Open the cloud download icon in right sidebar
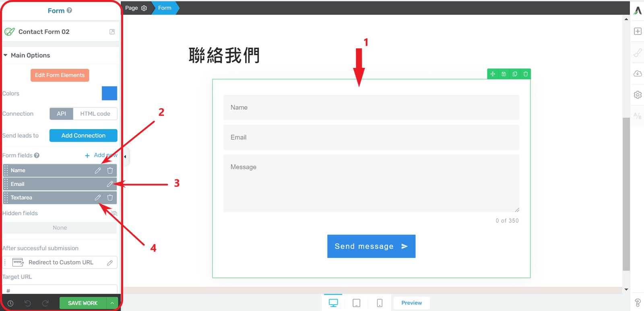 click(638, 74)
